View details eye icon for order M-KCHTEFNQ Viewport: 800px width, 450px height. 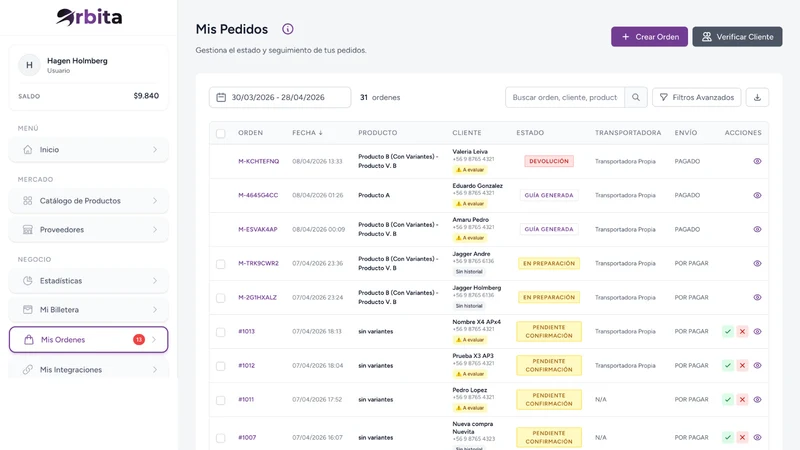[x=757, y=161]
